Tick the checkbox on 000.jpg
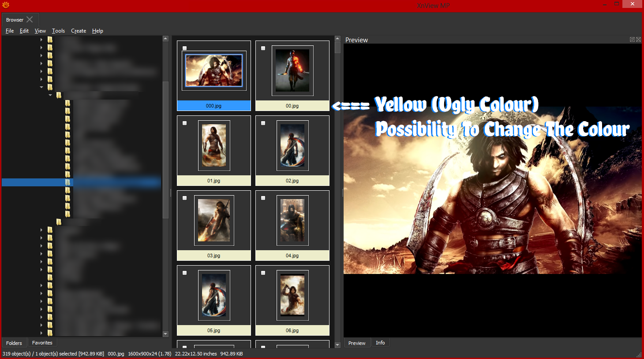Image resolution: width=644 pixels, height=359 pixels. coord(184,48)
